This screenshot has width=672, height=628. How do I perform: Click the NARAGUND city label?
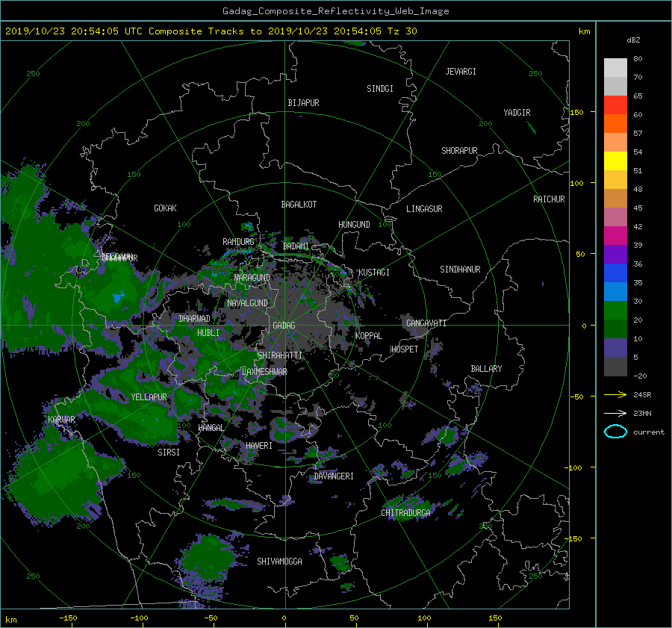[252, 277]
